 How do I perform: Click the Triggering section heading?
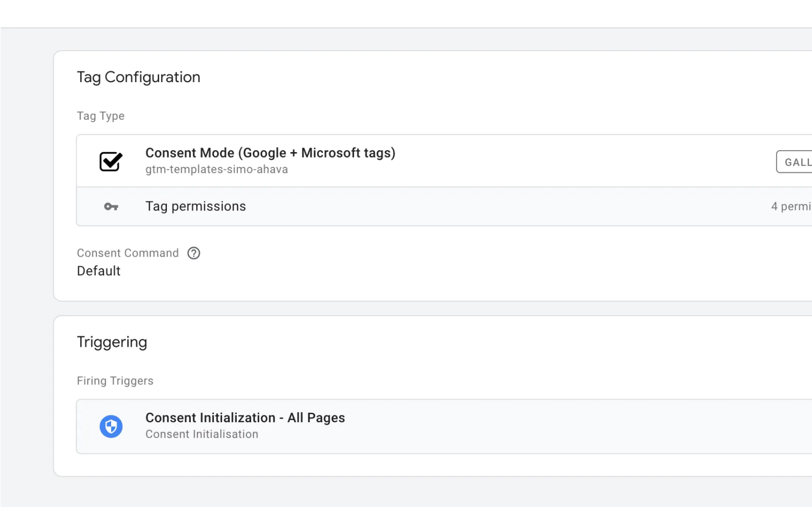pos(112,342)
